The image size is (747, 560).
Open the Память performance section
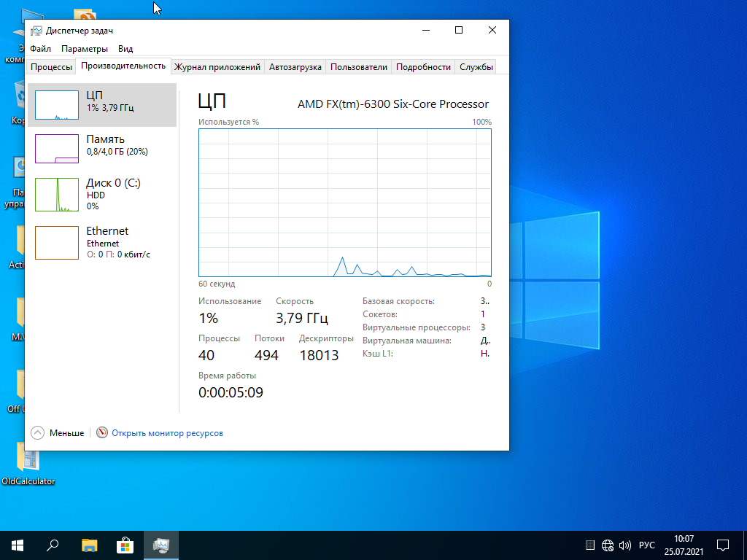(102, 149)
